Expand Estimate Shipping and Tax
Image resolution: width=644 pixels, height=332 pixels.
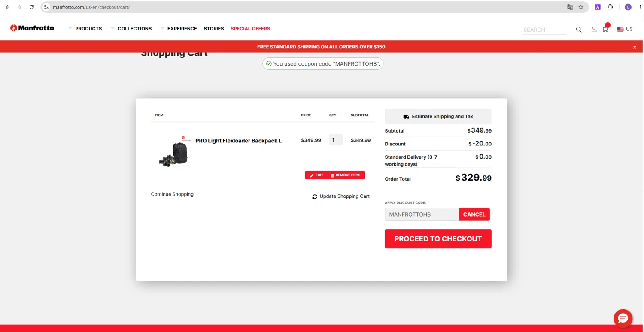(x=438, y=116)
